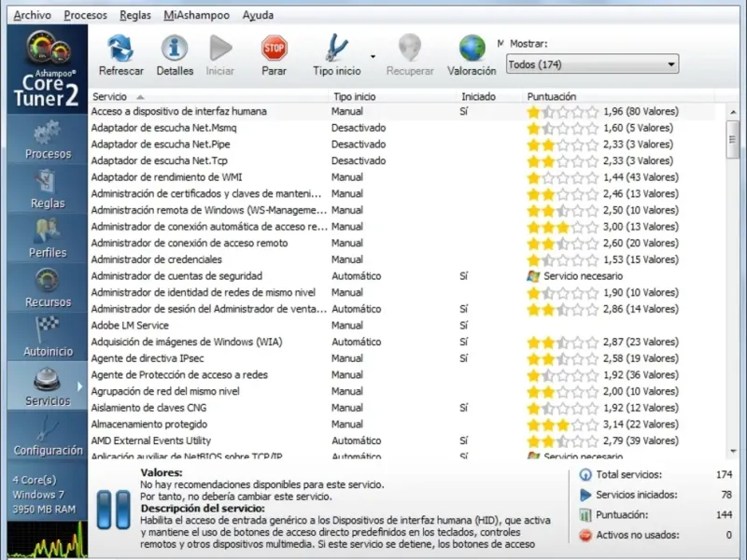This screenshot has height=560, width=747.
Task: Sort by Puntuación column header
Action: (618, 97)
